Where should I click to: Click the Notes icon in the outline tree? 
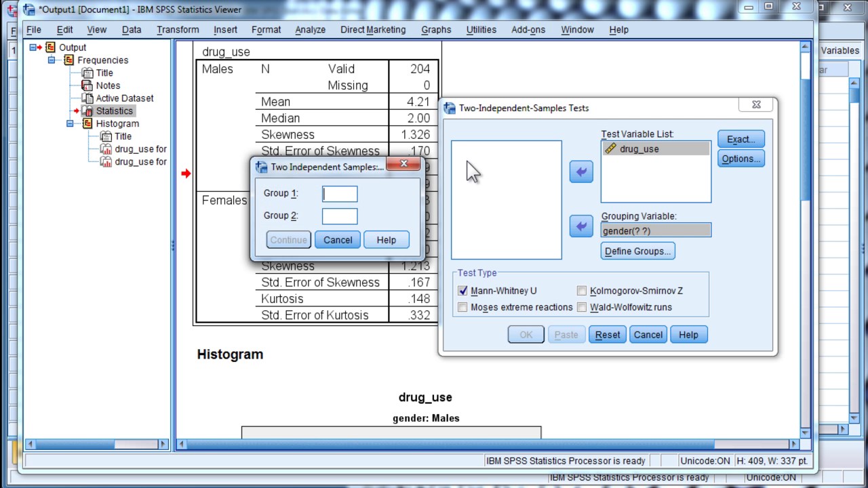coord(87,85)
